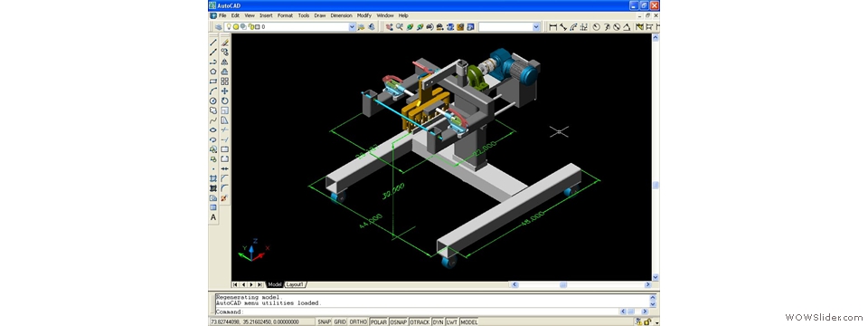Image resolution: width=868 pixels, height=326 pixels.
Task: Select the Construction Line tool
Action: tap(213, 52)
